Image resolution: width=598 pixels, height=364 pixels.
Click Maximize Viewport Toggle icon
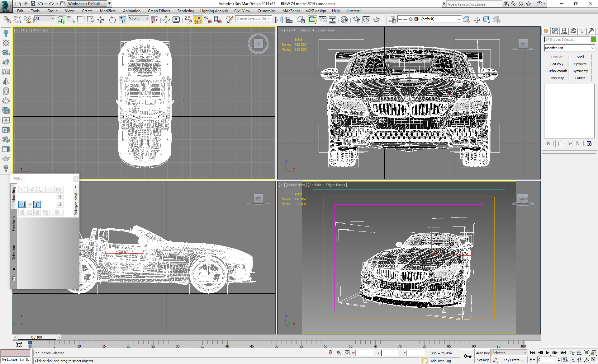[x=594, y=360]
